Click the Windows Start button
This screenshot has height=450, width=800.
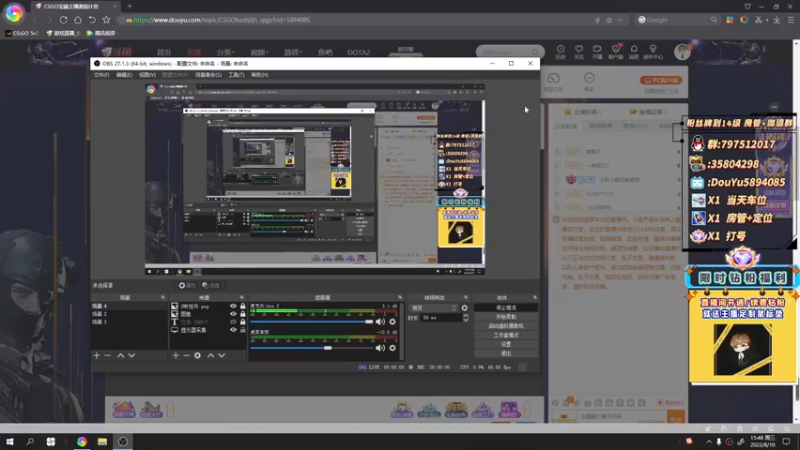click(x=10, y=441)
